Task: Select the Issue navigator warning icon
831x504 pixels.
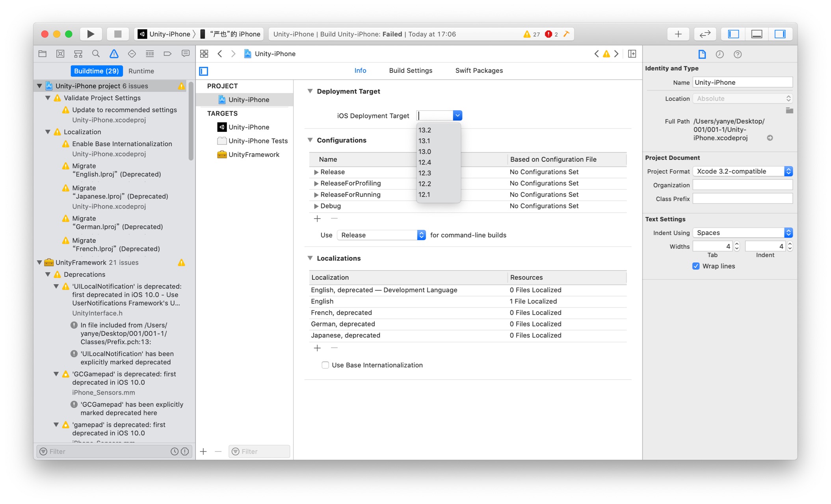Action: [114, 54]
